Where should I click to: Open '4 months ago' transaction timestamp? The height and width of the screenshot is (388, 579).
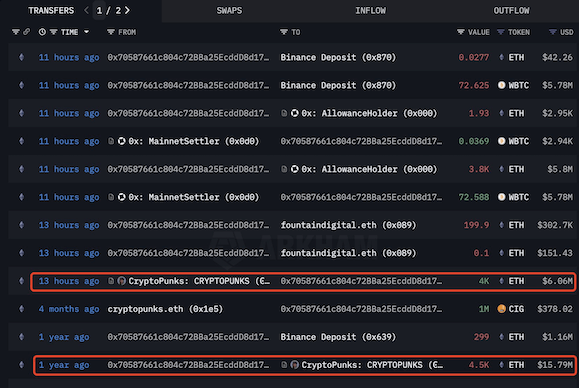pos(69,309)
